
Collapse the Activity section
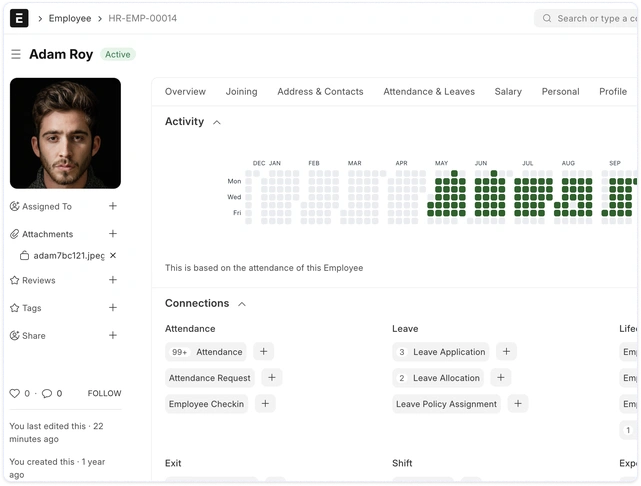click(x=217, y=122)
